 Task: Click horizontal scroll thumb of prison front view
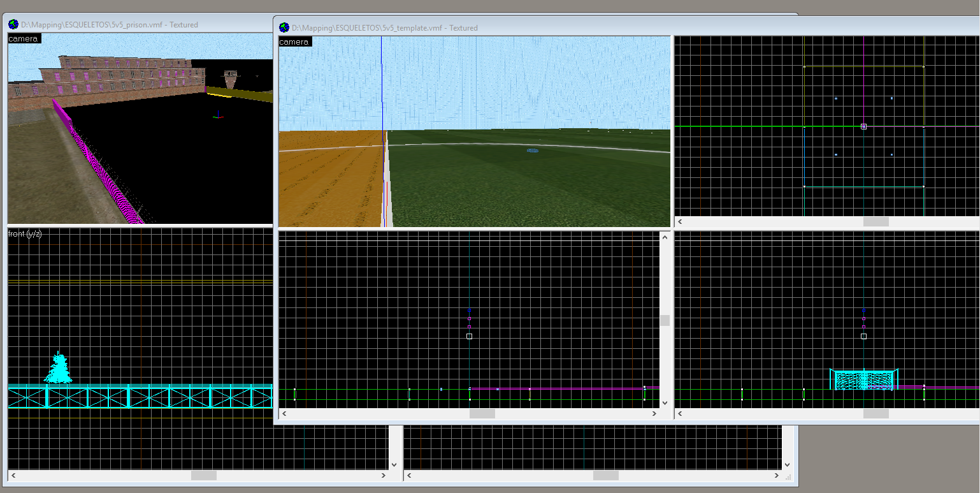point(204,475)
